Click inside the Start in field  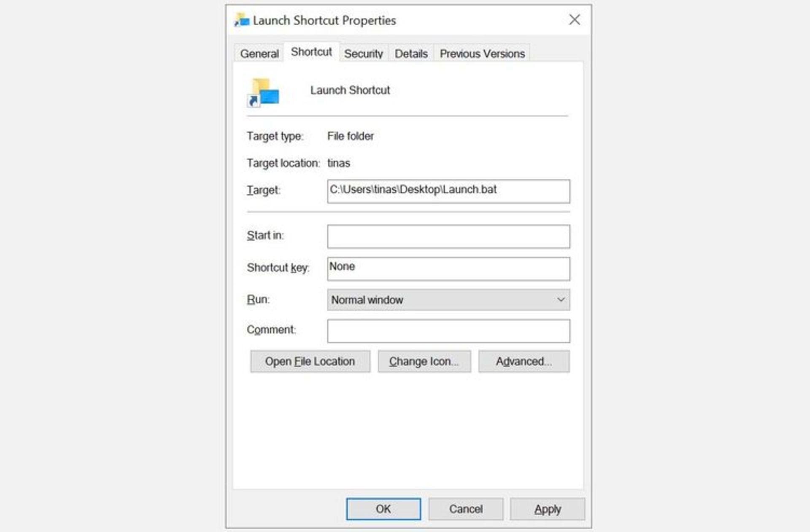click(448, 236)
